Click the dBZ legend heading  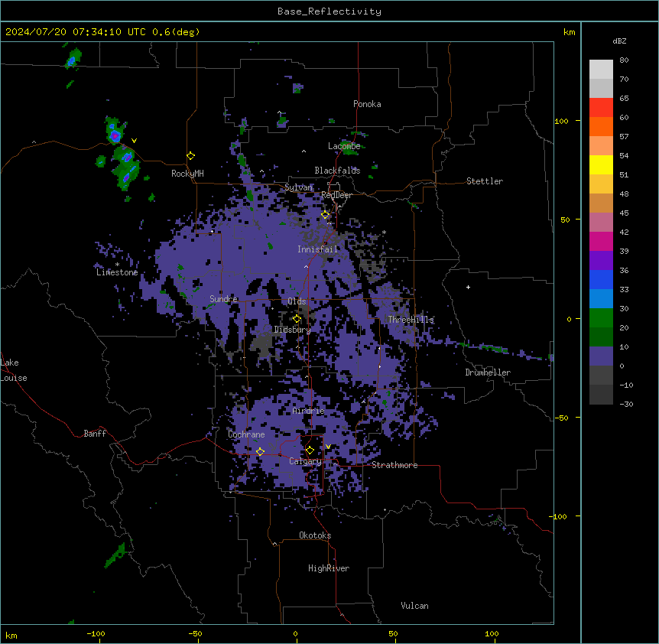[619, 41]
